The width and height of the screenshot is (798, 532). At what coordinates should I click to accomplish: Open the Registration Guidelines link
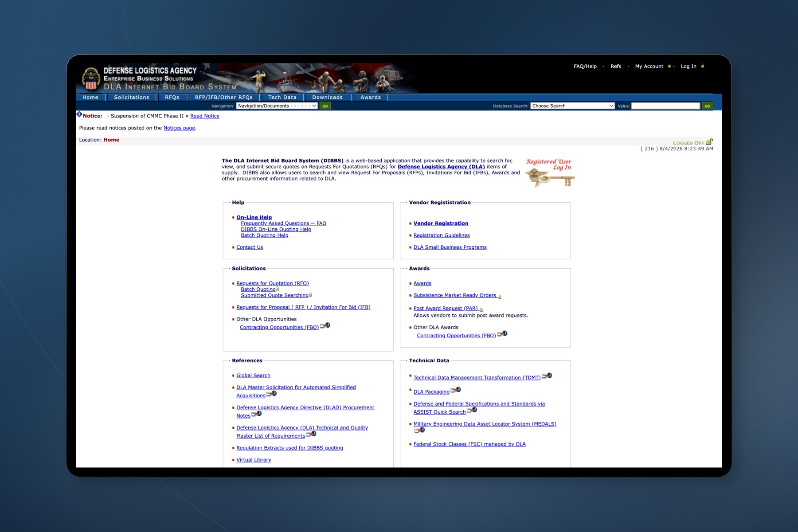tap(442, 235)
